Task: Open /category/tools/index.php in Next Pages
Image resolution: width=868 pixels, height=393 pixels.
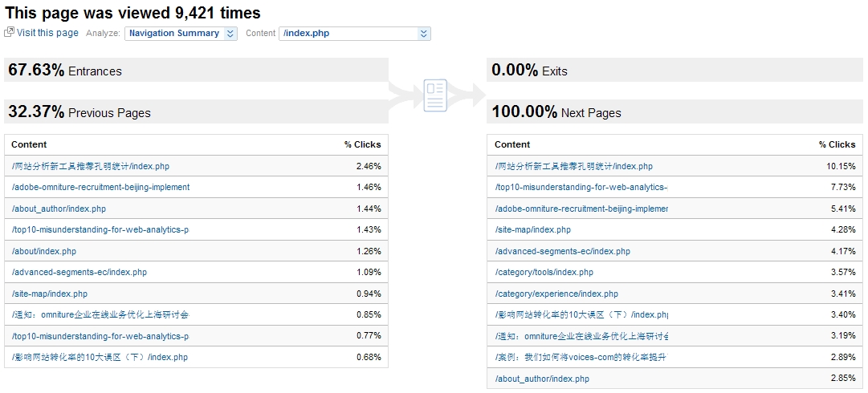Action: coord(544,272)
